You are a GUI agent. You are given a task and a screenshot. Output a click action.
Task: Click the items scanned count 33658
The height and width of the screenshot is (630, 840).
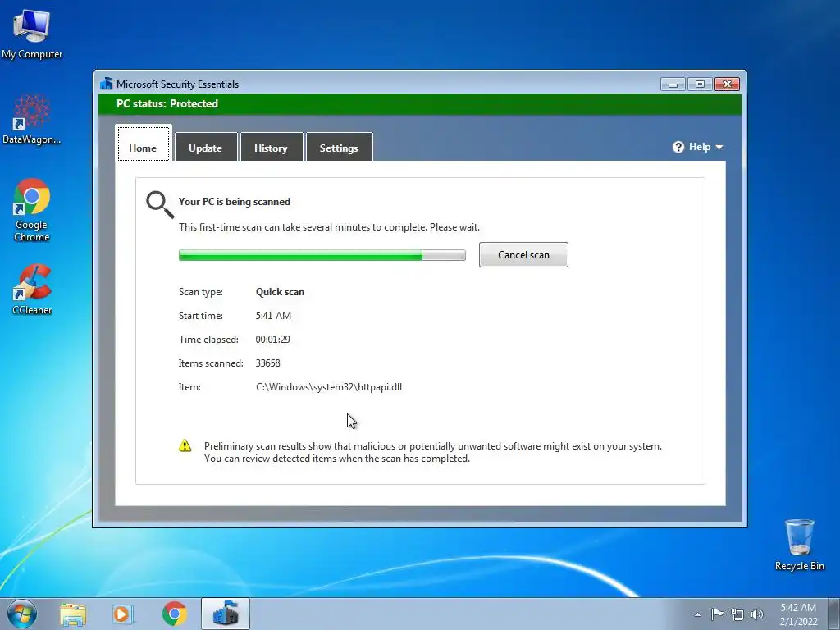click(x=268, y=363)
